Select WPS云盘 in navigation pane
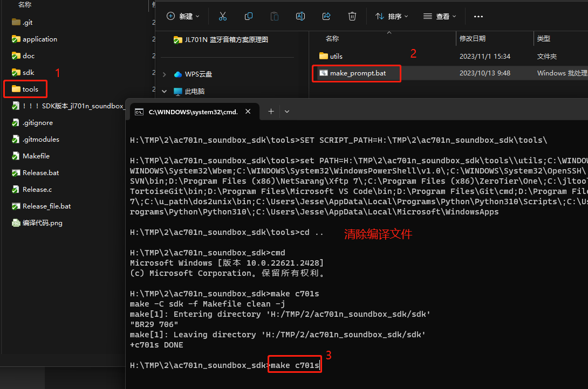Viewport: 588px width, 389px height. 193,74
